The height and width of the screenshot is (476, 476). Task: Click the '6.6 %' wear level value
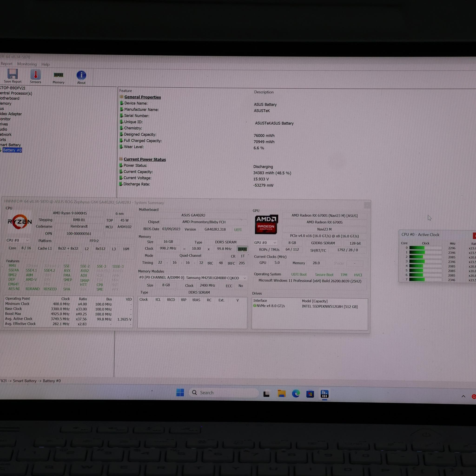coord(259,148)
